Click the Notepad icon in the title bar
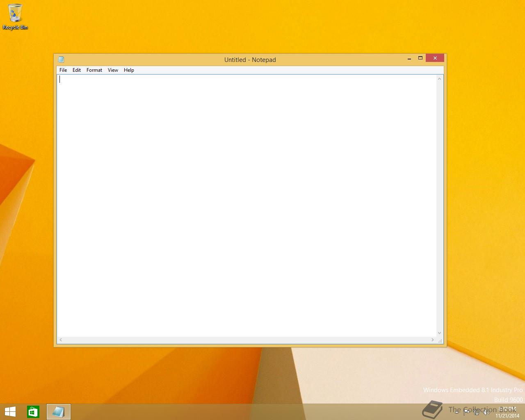This screenshot has height=420, width=525. point(61,59)
